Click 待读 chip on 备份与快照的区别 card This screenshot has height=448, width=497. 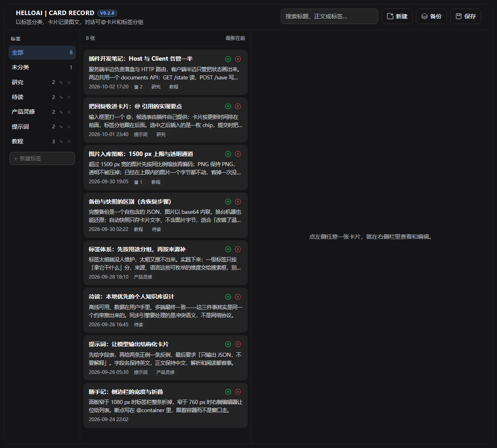(156, 229)
